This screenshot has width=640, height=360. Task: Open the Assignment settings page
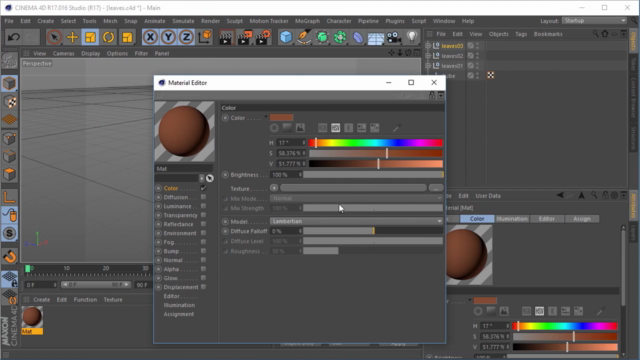point(179,314)
